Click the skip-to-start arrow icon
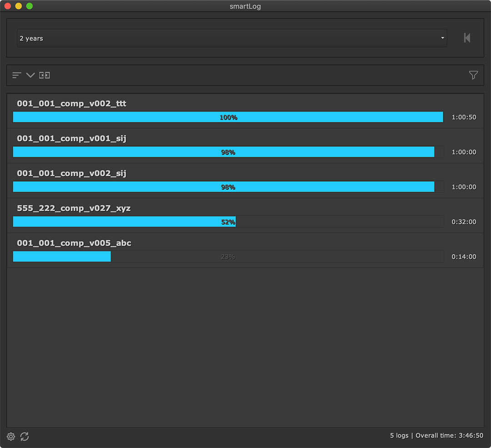 (467, 38)
